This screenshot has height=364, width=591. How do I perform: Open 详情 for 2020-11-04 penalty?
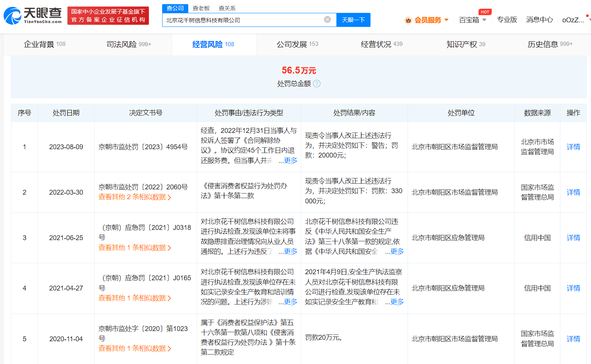[x=574, y=339]
